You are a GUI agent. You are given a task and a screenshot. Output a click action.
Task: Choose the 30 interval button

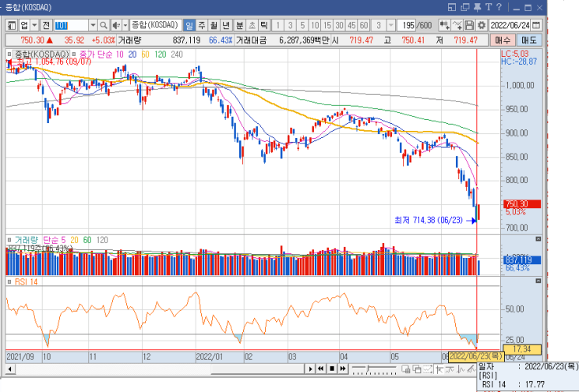[x=339, y=25]
